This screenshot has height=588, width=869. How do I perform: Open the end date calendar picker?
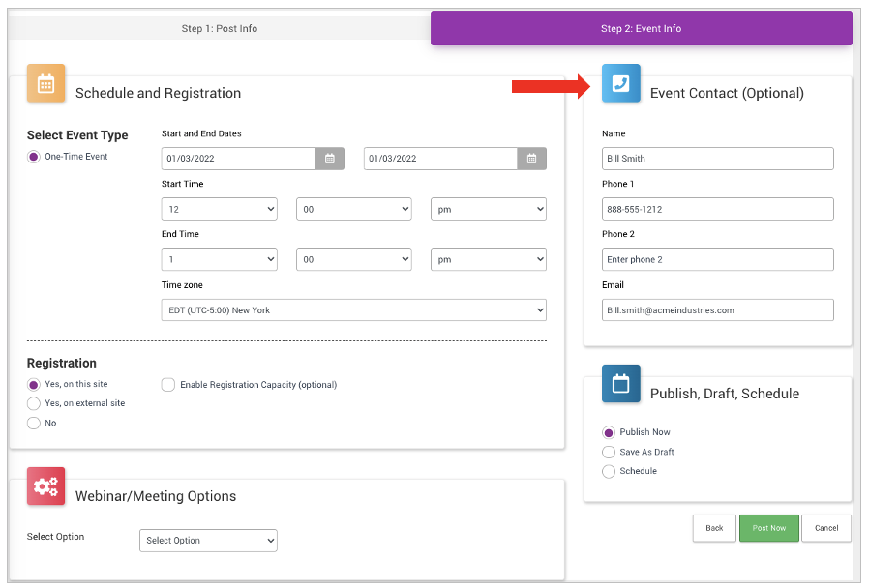531,159
